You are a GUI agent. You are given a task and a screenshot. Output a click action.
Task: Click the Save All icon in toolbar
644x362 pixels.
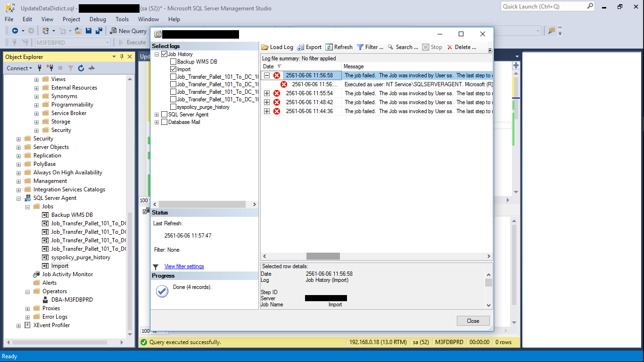coord(99,31)
